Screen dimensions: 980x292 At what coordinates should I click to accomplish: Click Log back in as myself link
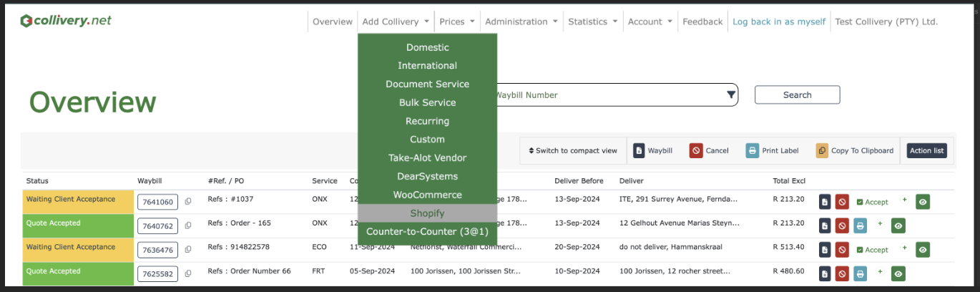pyautogui.click(x=779, y=21)
